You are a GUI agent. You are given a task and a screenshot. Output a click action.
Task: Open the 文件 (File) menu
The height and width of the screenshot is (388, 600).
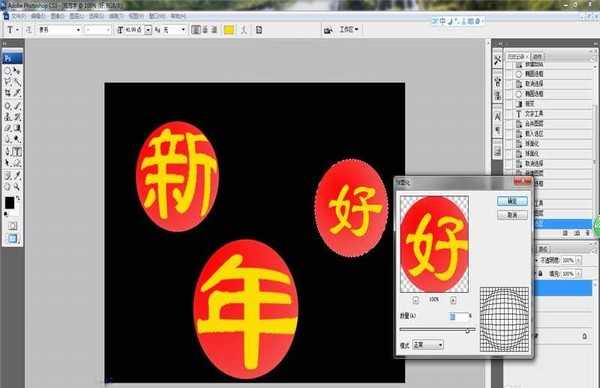click(18, 16)
